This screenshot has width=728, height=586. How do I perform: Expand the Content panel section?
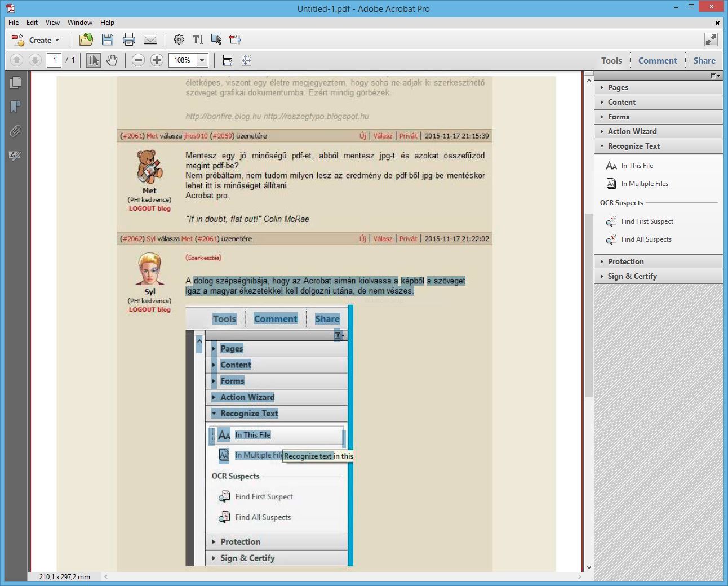(658, 102)
